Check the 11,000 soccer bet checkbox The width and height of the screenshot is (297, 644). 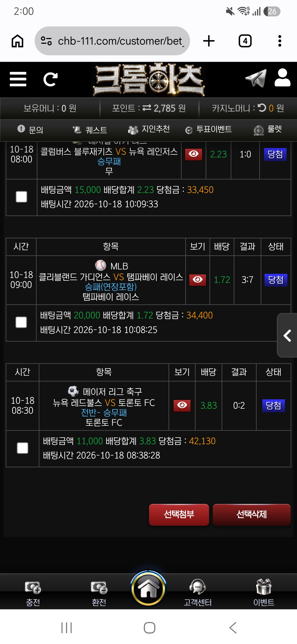[x=23, y=448]
